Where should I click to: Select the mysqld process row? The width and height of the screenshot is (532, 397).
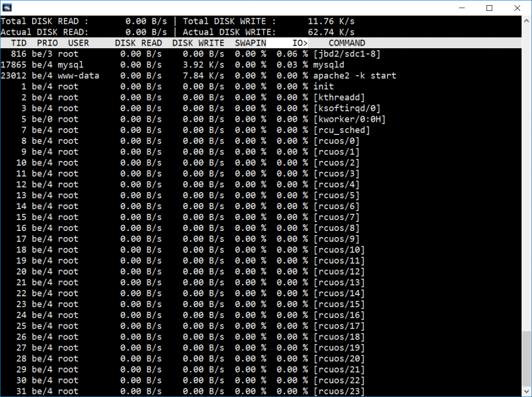point(261,65)
